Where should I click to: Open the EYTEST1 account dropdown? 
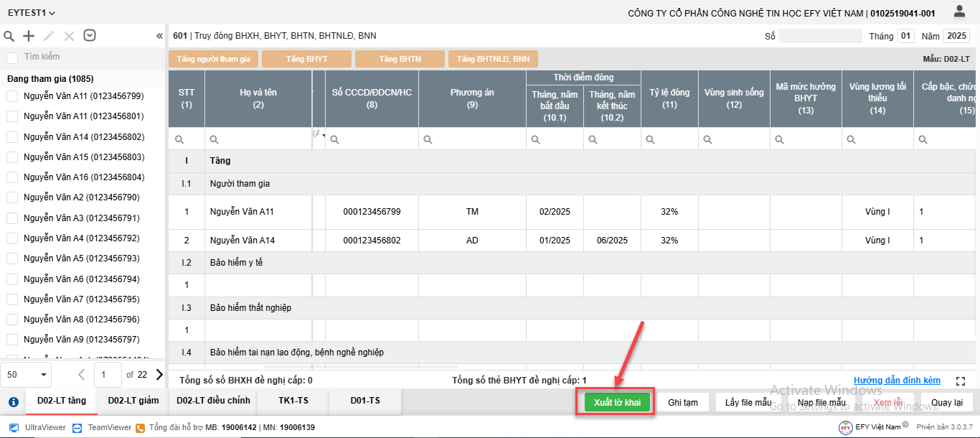pos(32,13)
